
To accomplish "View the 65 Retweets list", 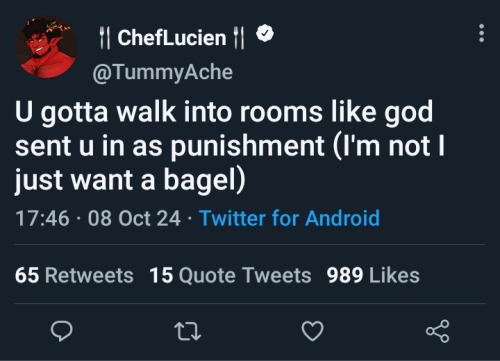I will 74,275.
